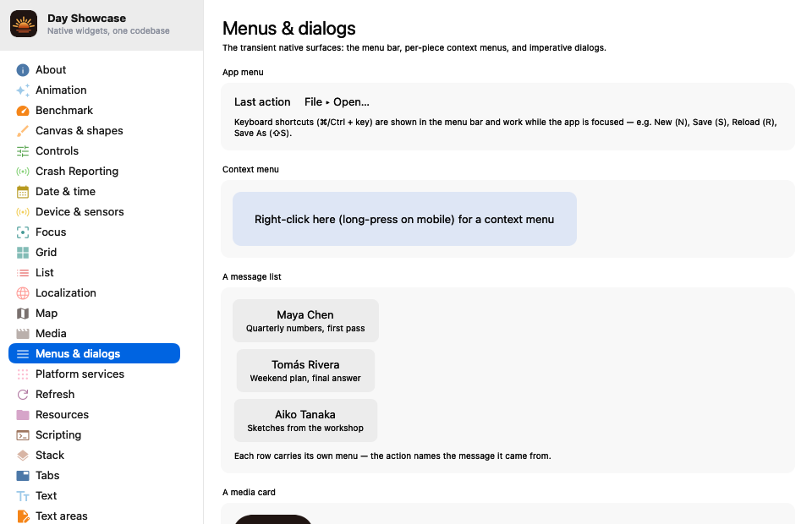
Task: Open the Controls section label
Action: coord(57,151)
